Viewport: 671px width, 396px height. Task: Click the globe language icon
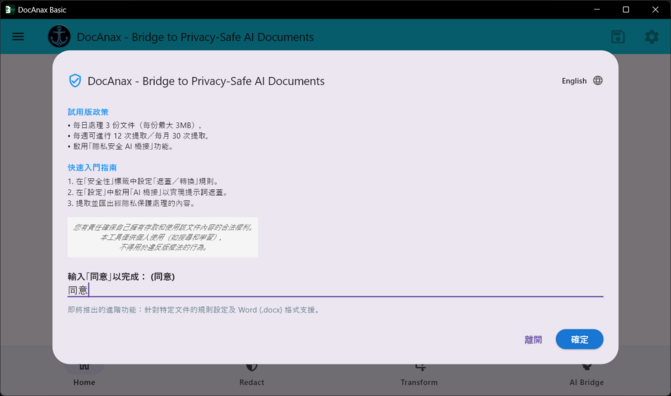pyautogui.click(x=598, y=80)
